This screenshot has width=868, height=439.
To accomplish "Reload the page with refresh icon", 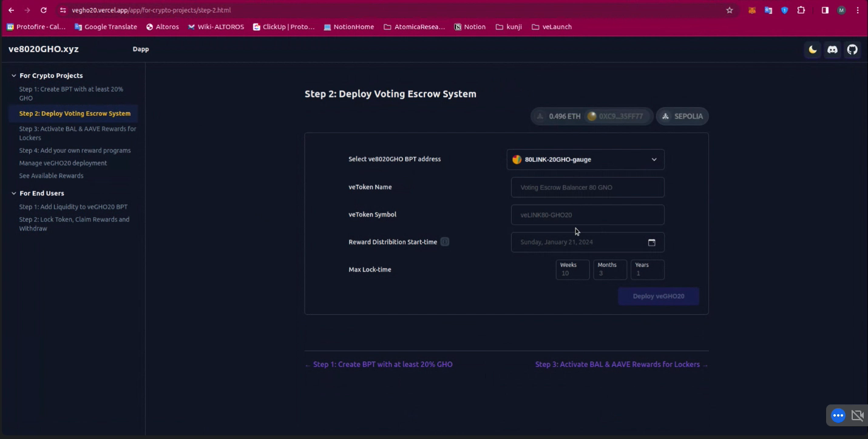I will coord(44,10).
